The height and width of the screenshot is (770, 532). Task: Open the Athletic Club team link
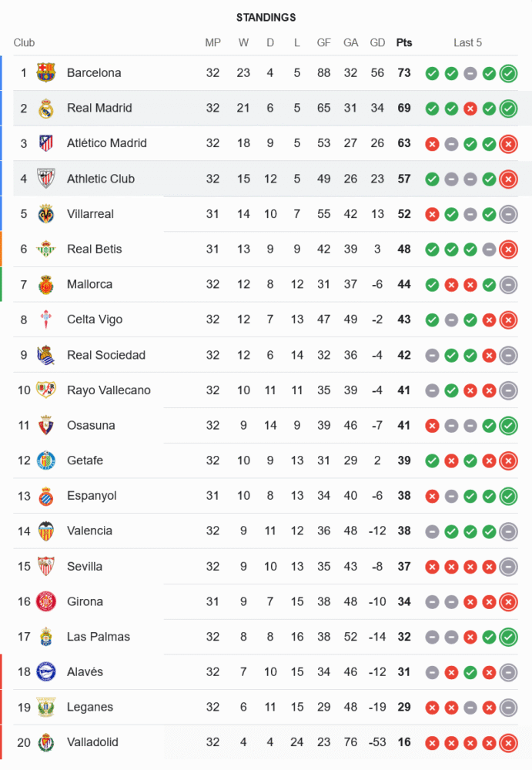[101, 179]
